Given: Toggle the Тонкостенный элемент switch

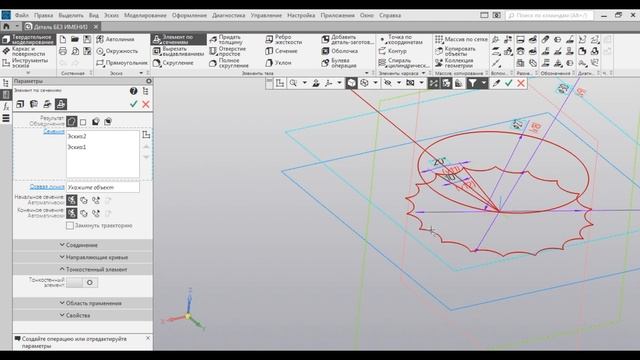Looking at the screenshot, I should pyautogui.click(x=82, y=282).
